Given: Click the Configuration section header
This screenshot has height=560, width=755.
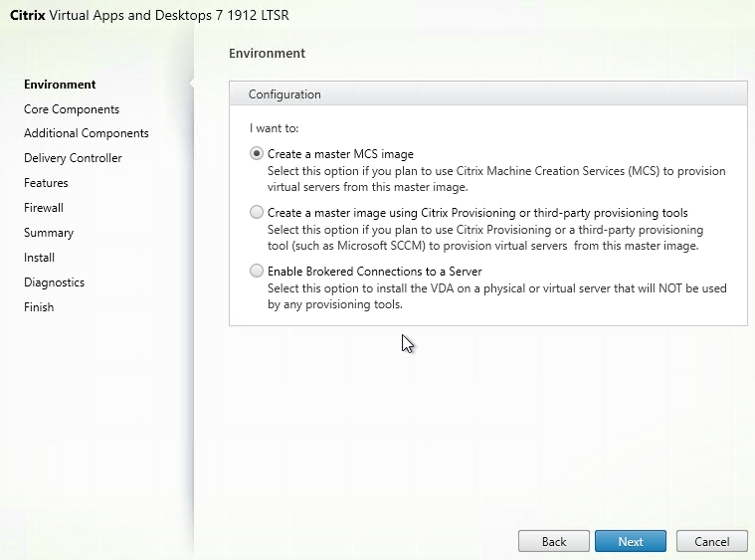Looking at the screenshot, I should click(284, 94).
